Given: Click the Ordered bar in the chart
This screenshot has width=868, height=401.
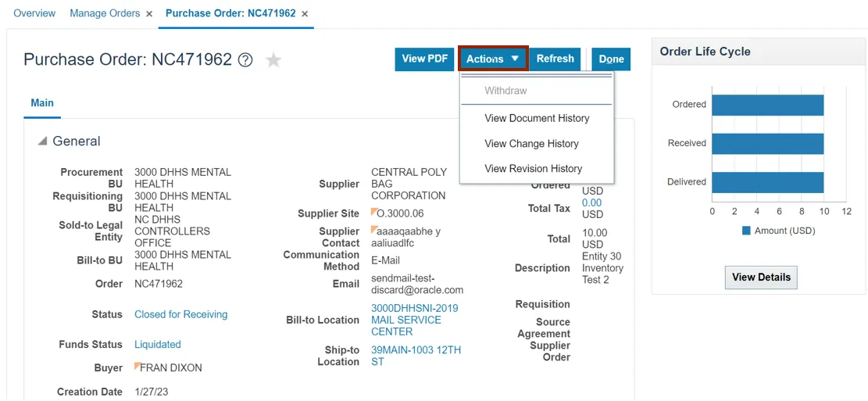Looking at the screenshot, I should tap(767, 105).
